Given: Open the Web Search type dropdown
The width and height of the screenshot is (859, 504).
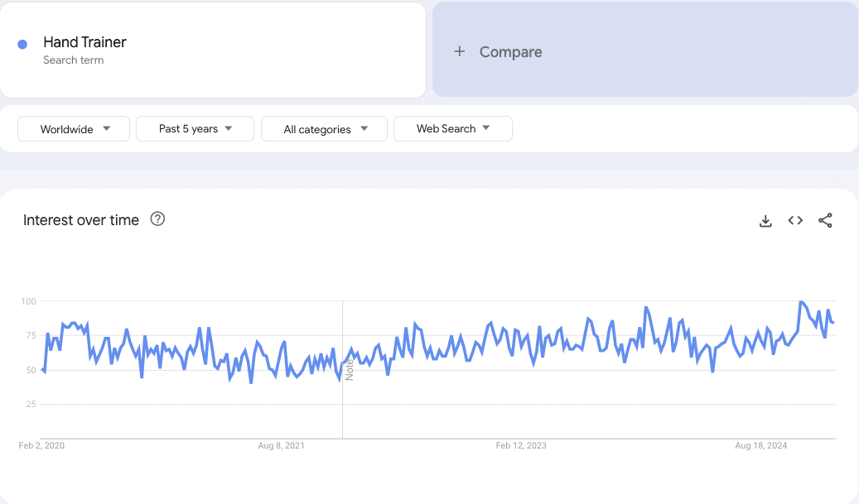Looking at the screenshot, I should (453, 128).
